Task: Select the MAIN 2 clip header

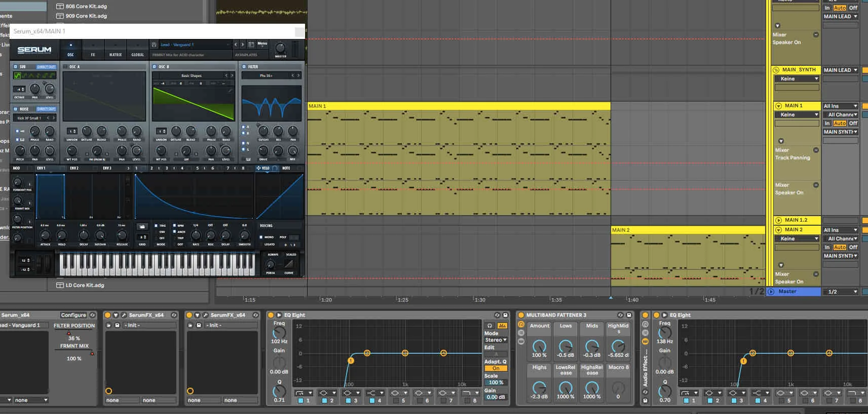Action: (688, 230)
